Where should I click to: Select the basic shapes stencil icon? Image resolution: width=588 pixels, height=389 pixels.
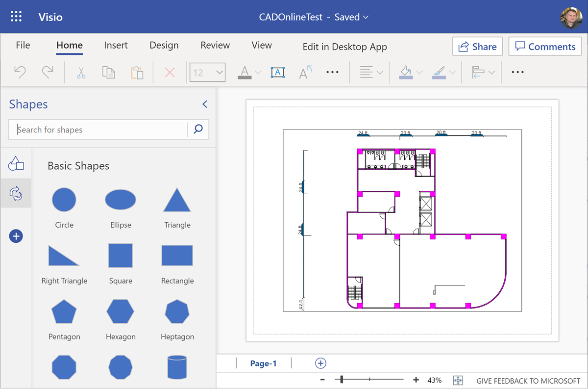[x=16, y=164]
